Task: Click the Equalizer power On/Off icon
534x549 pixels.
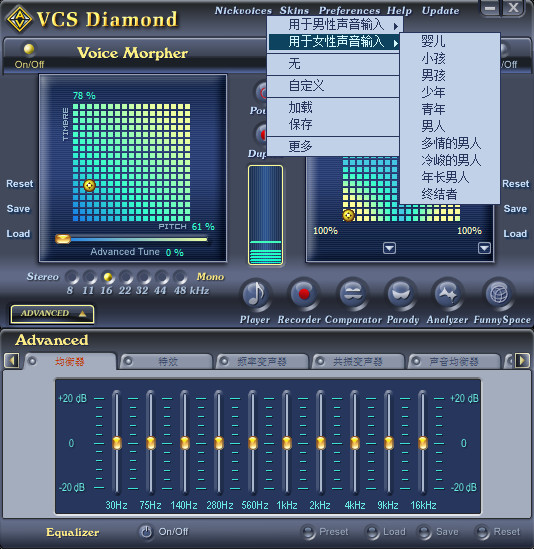Action: click(x=146, y=532)
